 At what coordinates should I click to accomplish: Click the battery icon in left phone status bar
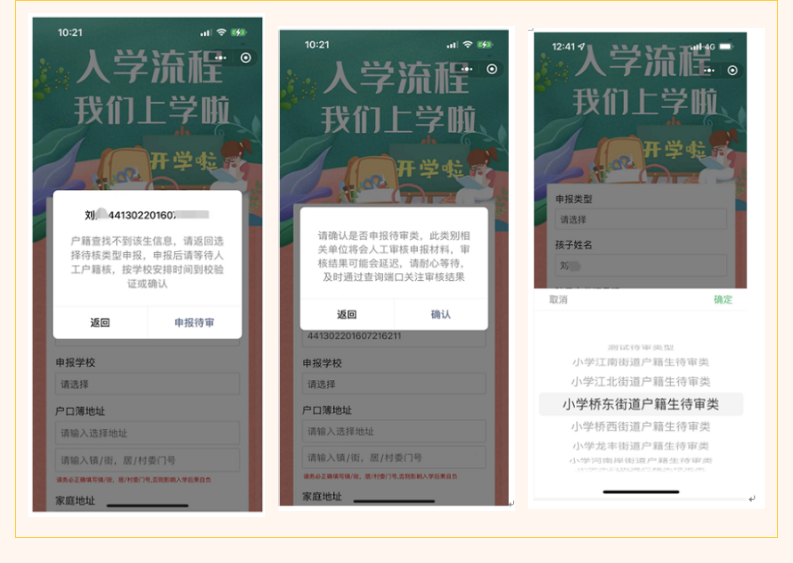tap(239, 32)
